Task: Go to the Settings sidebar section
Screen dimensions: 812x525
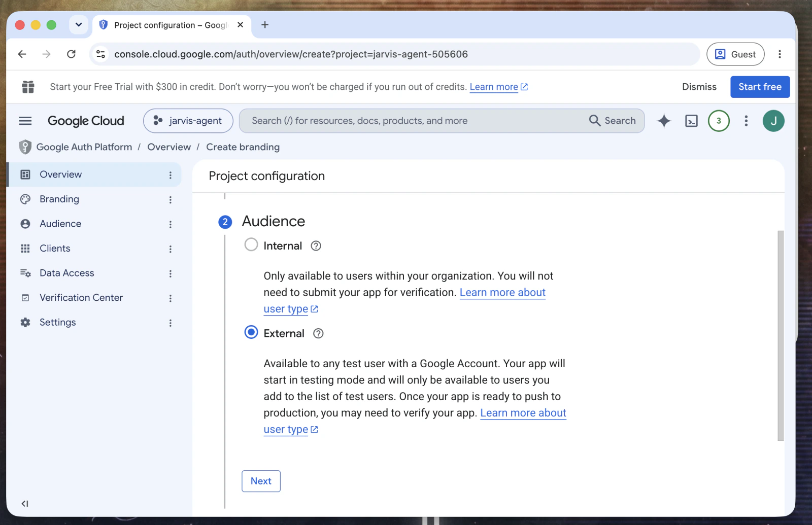Action: coord(95,322)
